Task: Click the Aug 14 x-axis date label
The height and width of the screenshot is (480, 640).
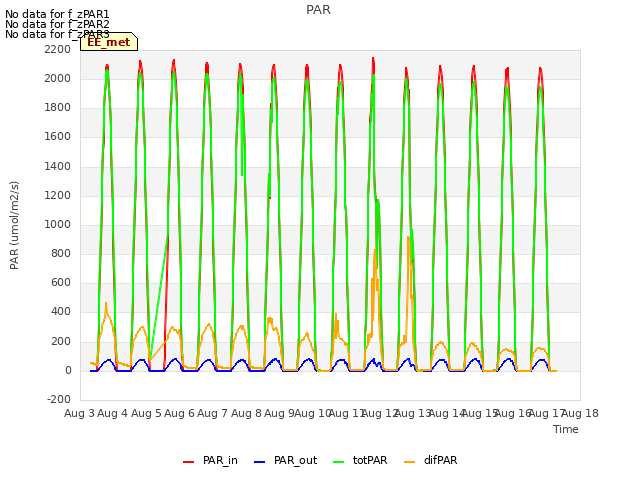Action: pyautogui.click(x=447, y=413)
